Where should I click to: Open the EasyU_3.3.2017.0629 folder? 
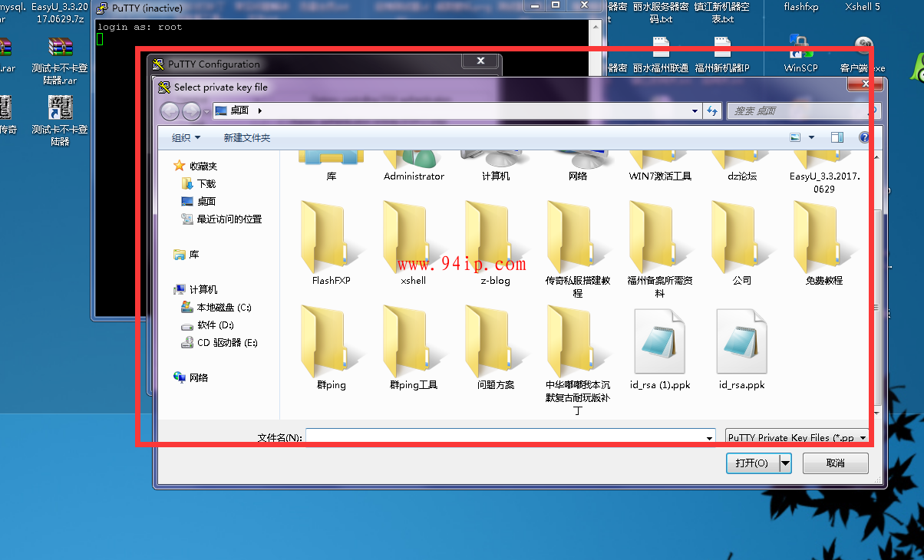[x=823, y=173]
